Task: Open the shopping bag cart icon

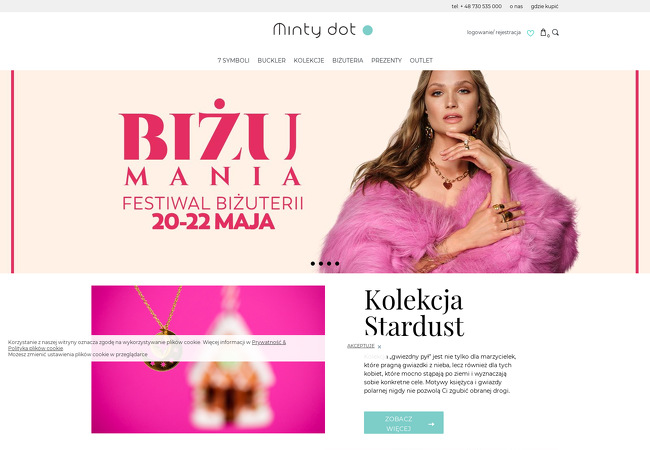Action: pyautogui.click(x=543, y=32)
